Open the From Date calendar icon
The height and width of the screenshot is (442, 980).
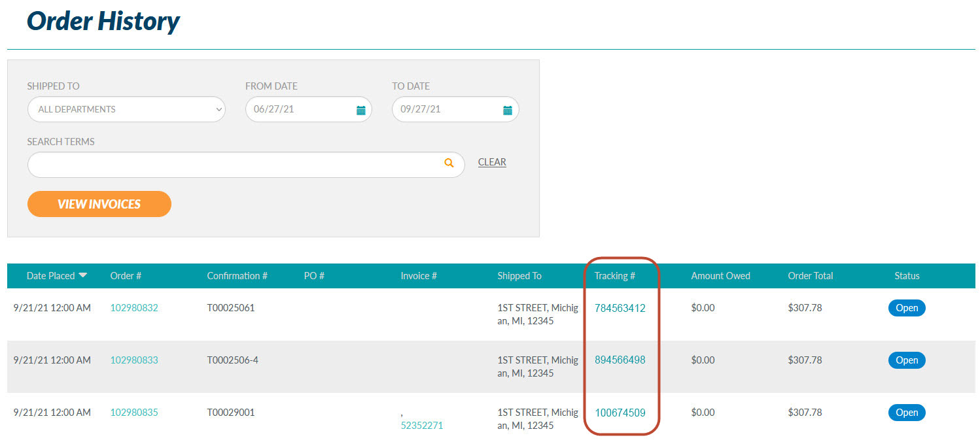[360, 110]
